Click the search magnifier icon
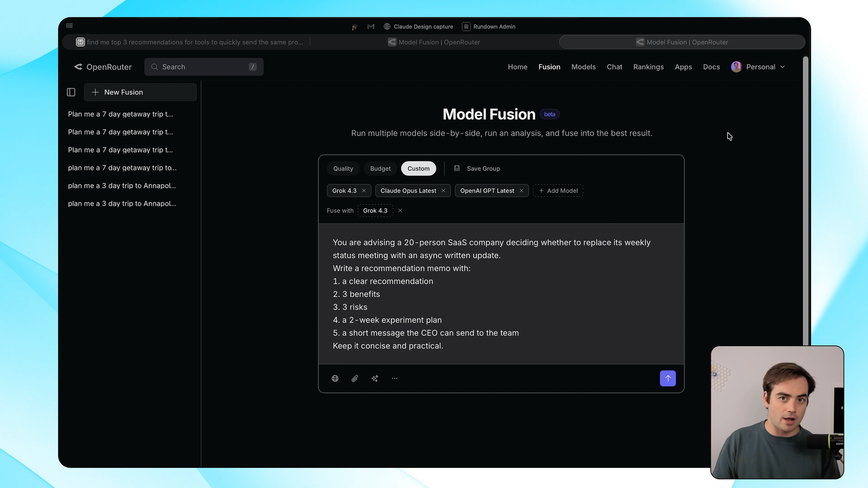 coord(155,67)
